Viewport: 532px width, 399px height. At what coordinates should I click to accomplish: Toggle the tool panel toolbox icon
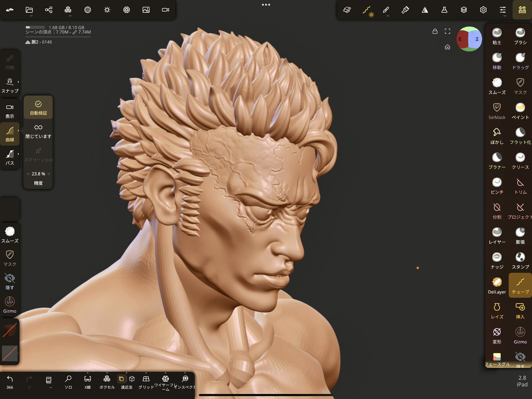pos(521,10)
